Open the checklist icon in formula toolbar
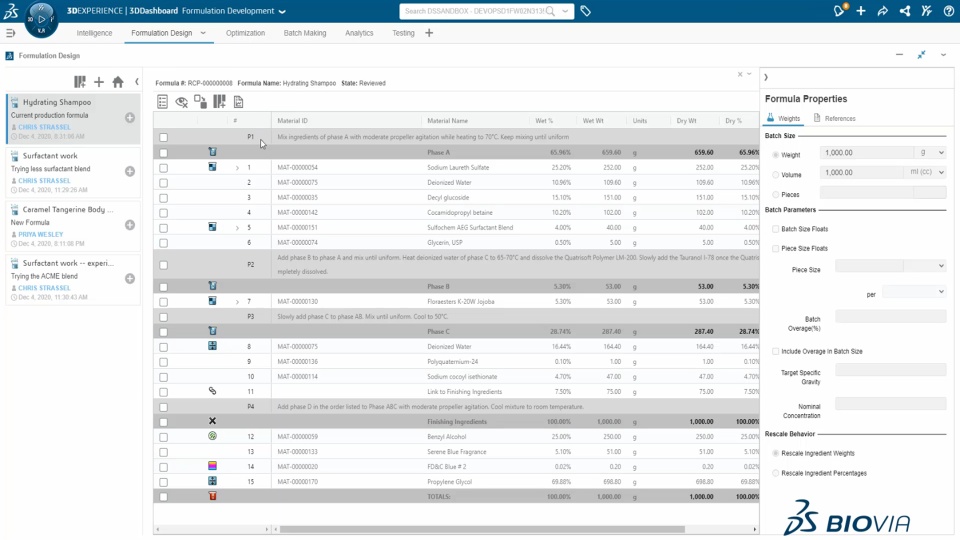The width and height of the screenshot is (960, 540). coord(162,102)
